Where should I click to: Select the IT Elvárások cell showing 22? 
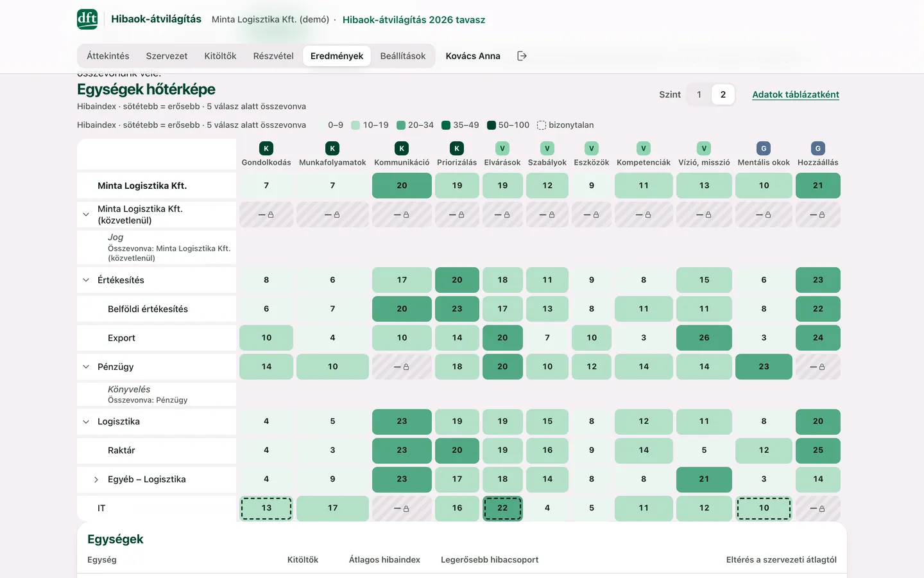502,508
